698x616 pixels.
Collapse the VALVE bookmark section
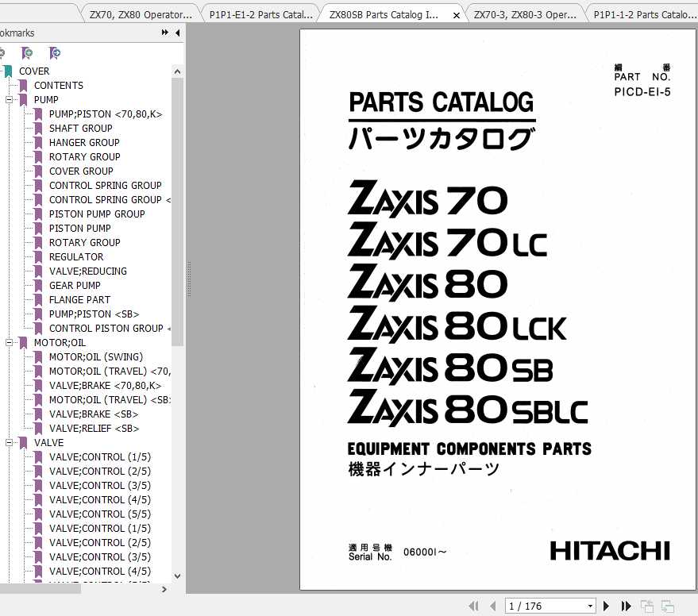(x=9, y=442)
